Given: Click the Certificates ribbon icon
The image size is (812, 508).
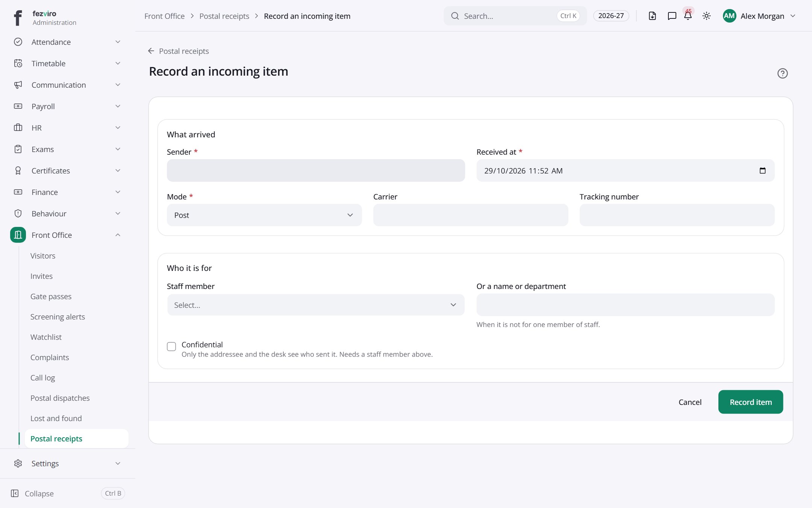Looking at the screenshot, I should 18,170.
